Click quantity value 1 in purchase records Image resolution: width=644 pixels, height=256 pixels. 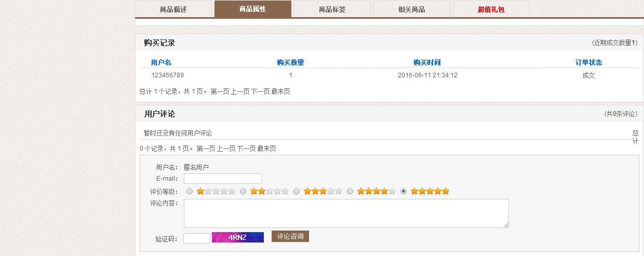click(290, 75)
